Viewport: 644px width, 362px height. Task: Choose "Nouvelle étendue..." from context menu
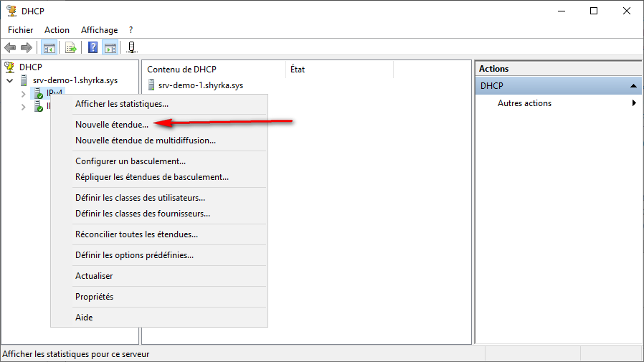112,125
